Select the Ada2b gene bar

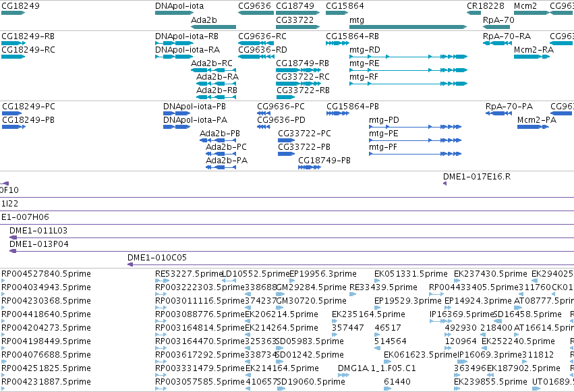coord(213,27)
